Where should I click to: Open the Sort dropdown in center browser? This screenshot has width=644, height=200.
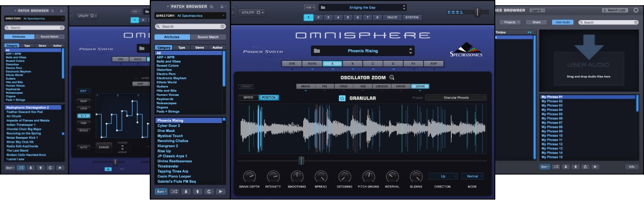pyautogui.click(x=161, y=192)
